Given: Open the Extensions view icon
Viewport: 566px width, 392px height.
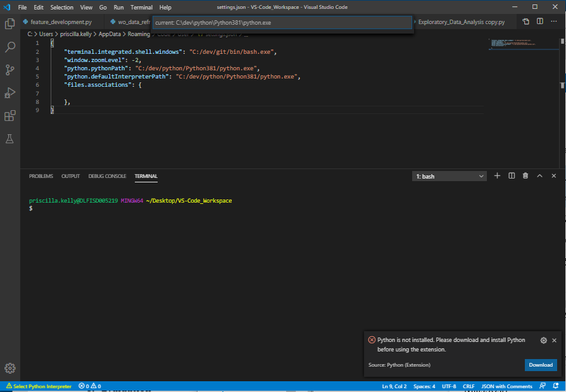Looking at the screenshot, I should click(9, 116).
